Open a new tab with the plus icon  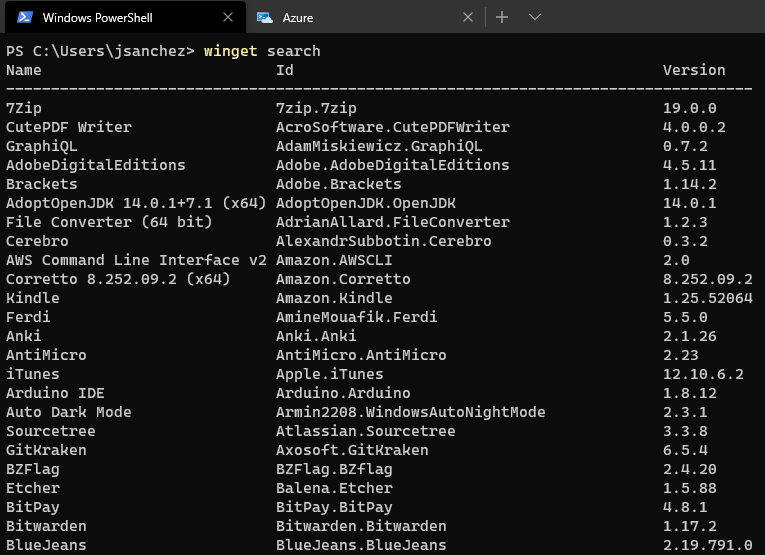[x=502, y=17]
